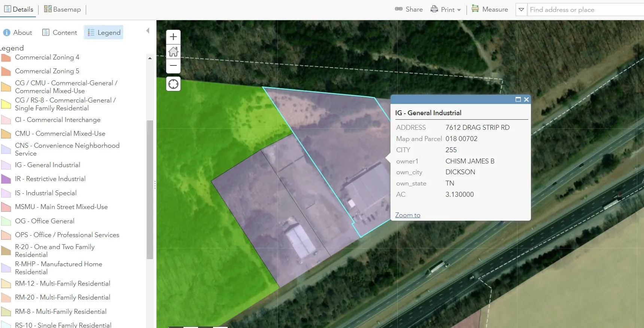The image size is (644, 328).
Task: Click the address value 7612 DRAG STRIP RD
Action: 477,128
